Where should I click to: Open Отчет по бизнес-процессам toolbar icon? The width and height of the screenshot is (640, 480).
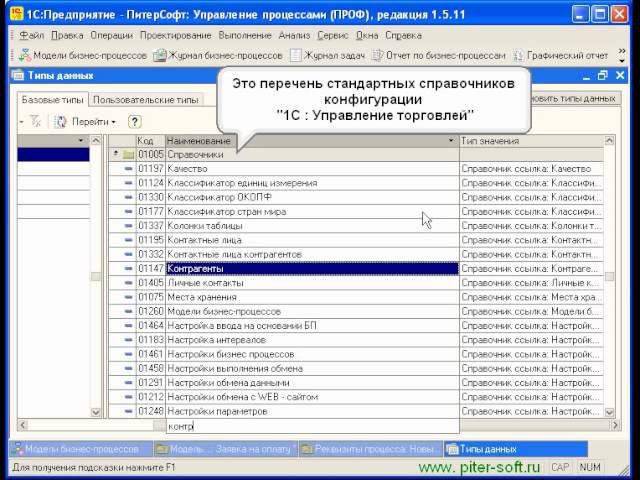(378, 55)
